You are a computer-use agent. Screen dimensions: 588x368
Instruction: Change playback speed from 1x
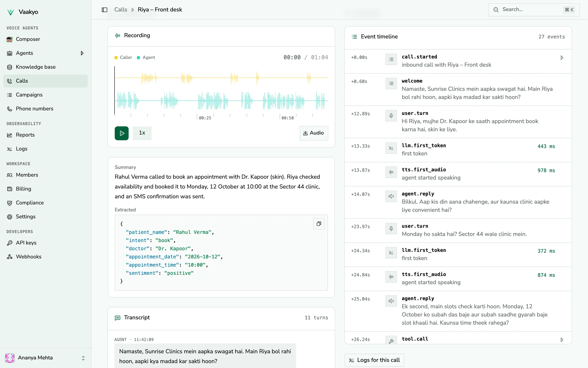click(142, 133)
